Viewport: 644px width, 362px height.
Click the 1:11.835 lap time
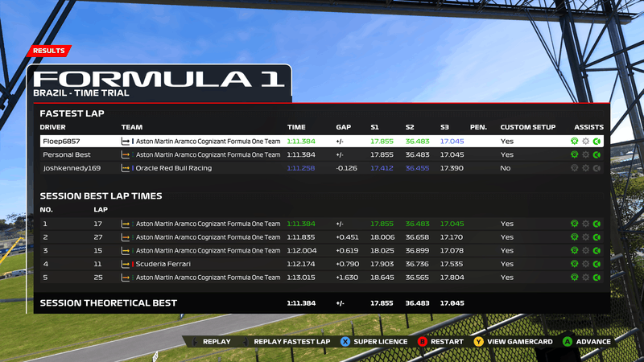pos(301,237)
